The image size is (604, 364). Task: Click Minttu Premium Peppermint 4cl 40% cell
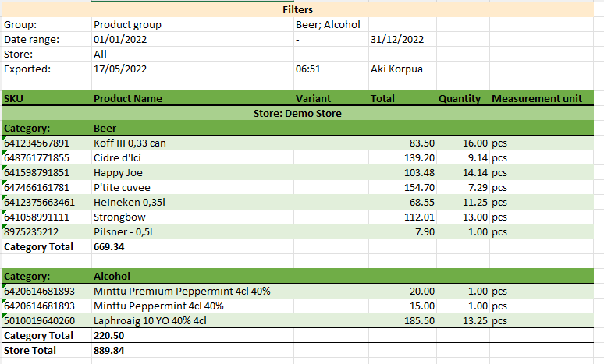(x=182, y=292)
